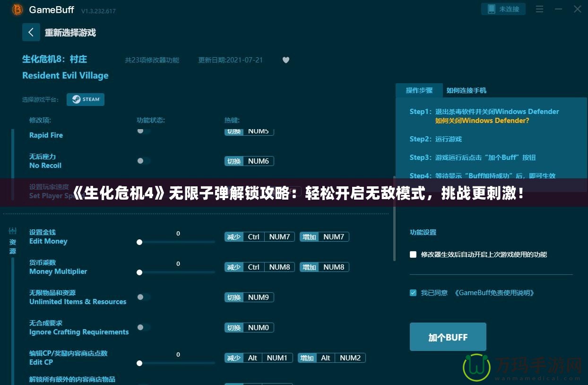The width and height of the screenshot is (588, 385).
Task: Click 减少 button for Money Multiplier
Action: point(234,267)
